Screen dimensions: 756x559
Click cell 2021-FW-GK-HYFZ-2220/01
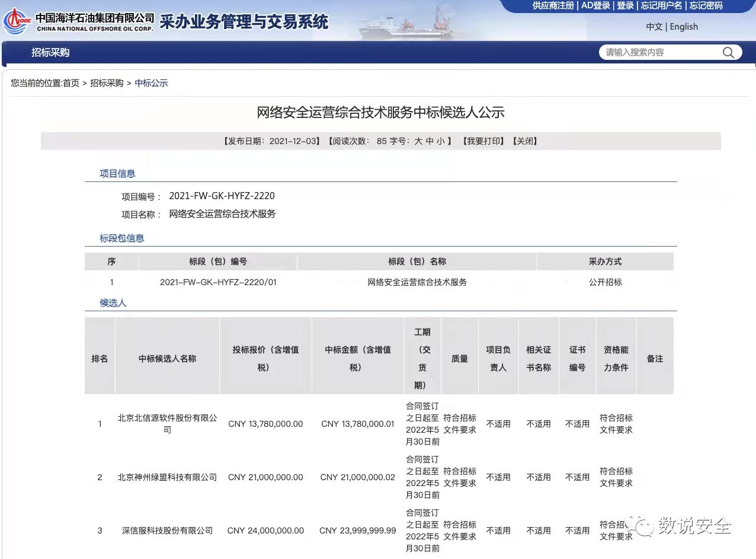pos(218,282)
